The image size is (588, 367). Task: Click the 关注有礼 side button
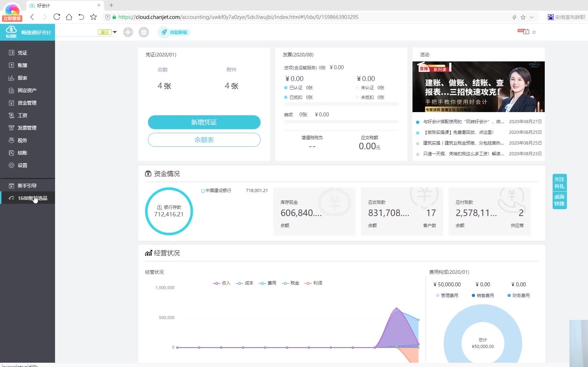(559, 183)
